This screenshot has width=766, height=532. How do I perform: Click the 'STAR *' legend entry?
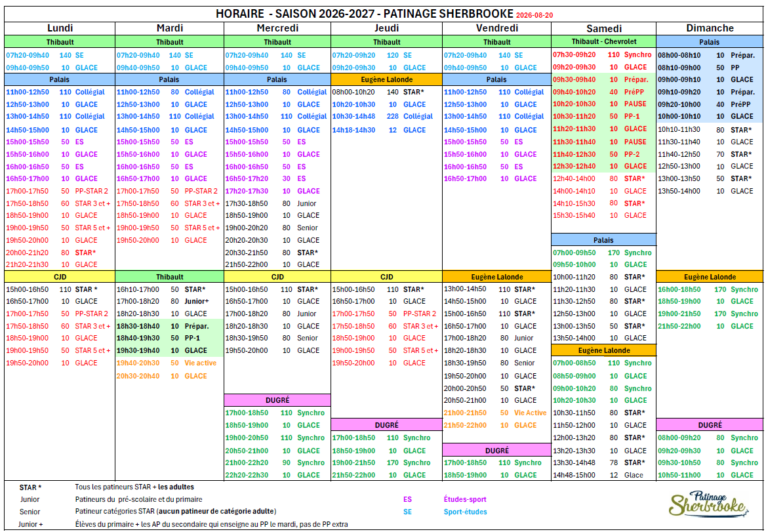point(30,487)
